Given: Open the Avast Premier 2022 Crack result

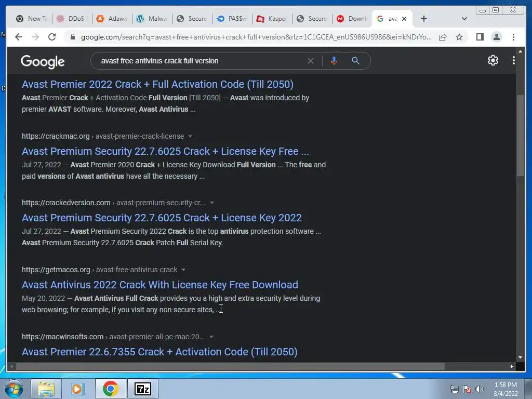Looking at the screenshot, I should (x=157, y=84).
